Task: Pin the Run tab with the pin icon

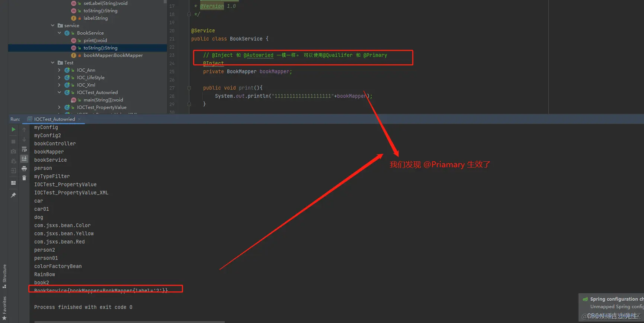Action: pyautogui.click(x=13, y=195)
